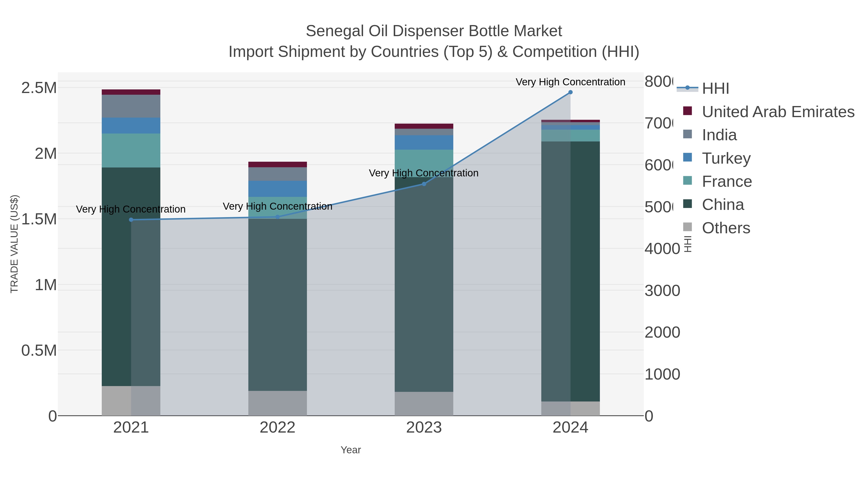The width and height of the screenshot is (868, 488).
Task: Click the Turkey blue legend swatch
Action: pos(687,157)
